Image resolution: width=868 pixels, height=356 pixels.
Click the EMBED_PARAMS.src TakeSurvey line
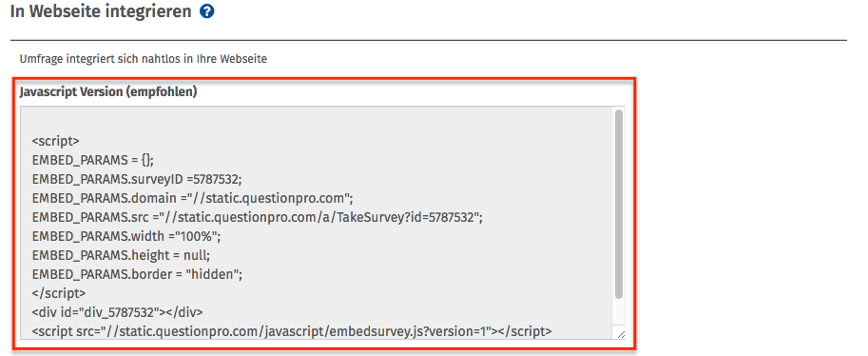pos(258,217)
